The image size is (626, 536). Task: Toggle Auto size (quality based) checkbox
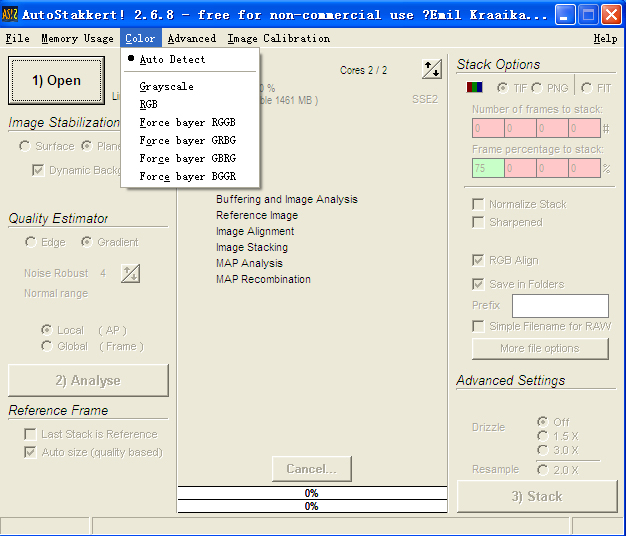30,452
